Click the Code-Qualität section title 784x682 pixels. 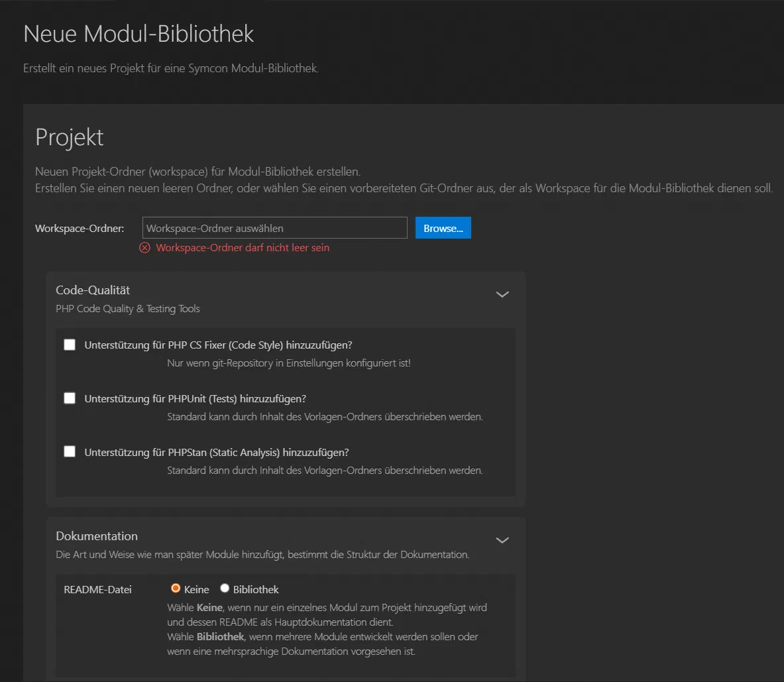[93, 290]
